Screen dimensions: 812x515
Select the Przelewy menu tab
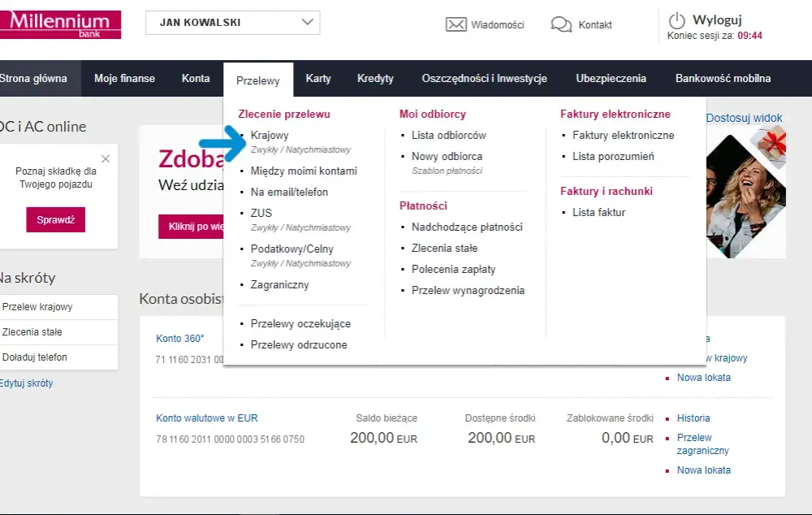tap(258, 80)
